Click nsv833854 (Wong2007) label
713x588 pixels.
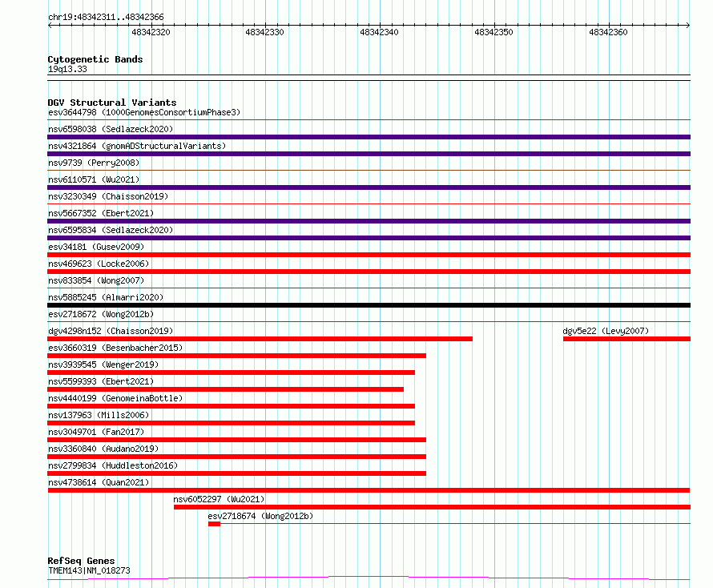[96, 280]
